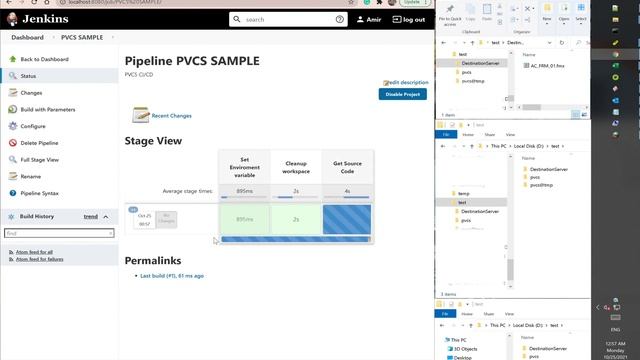Click the Up arrow in top Explorer
This screenshot has height=360, width=640.
[x=472, y=42]
